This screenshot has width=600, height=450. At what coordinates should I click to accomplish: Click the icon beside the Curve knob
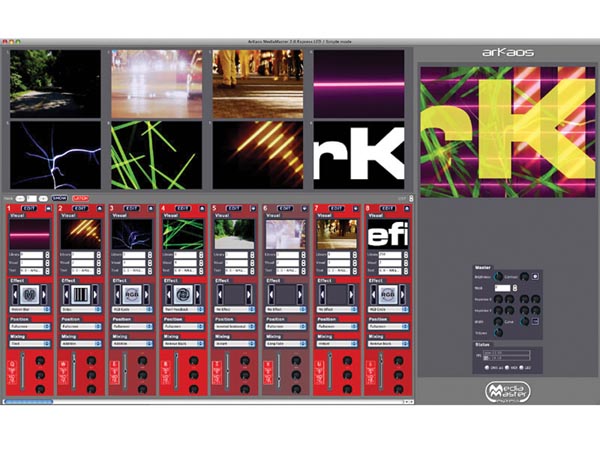535,321
